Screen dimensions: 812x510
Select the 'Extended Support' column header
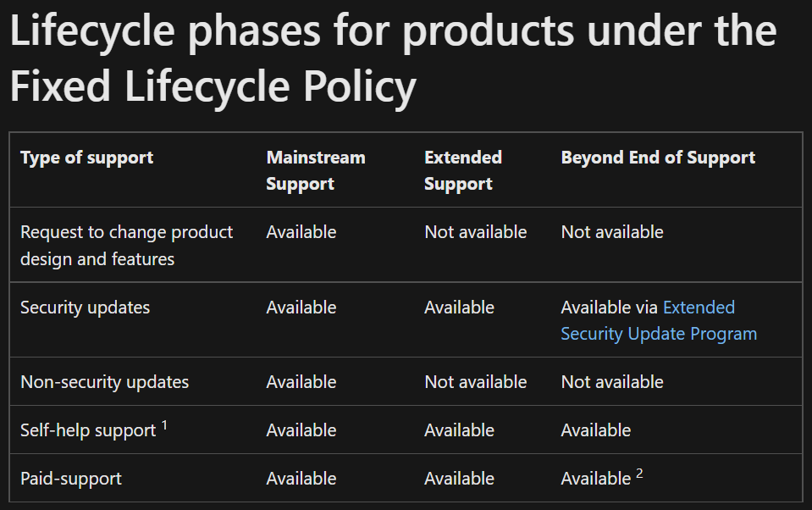coord(463,170)
